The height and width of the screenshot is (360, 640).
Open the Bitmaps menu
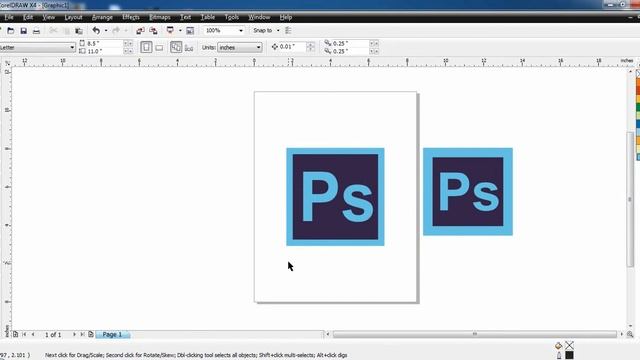(x=160, y=17)
